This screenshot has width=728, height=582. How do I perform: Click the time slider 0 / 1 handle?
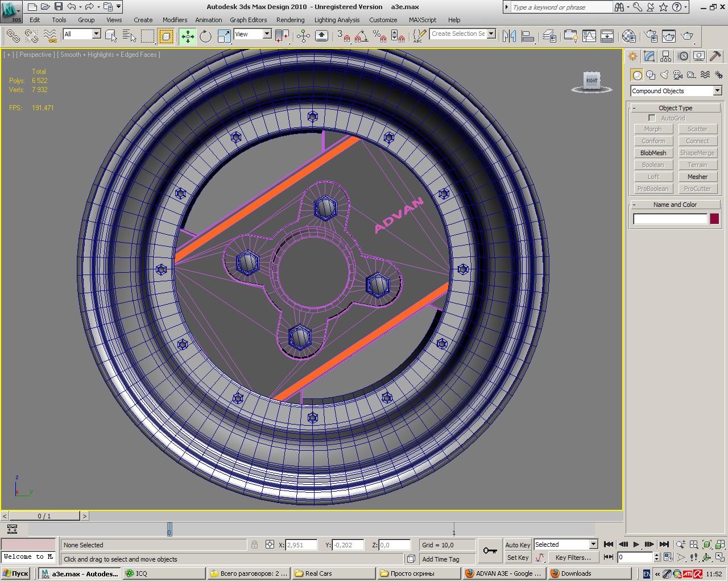click(44, 516)
